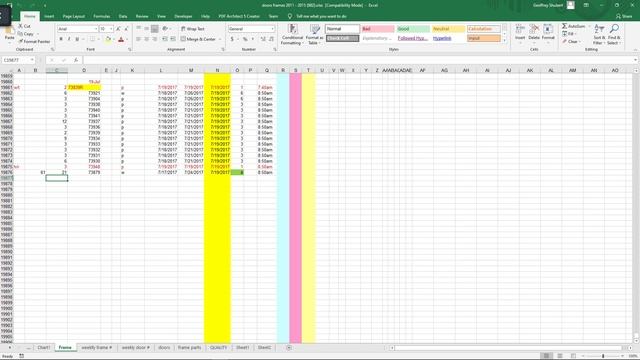The height and width of the screenshot is (360, 640).
Task: Click the Share button
Action: (624, 16)
